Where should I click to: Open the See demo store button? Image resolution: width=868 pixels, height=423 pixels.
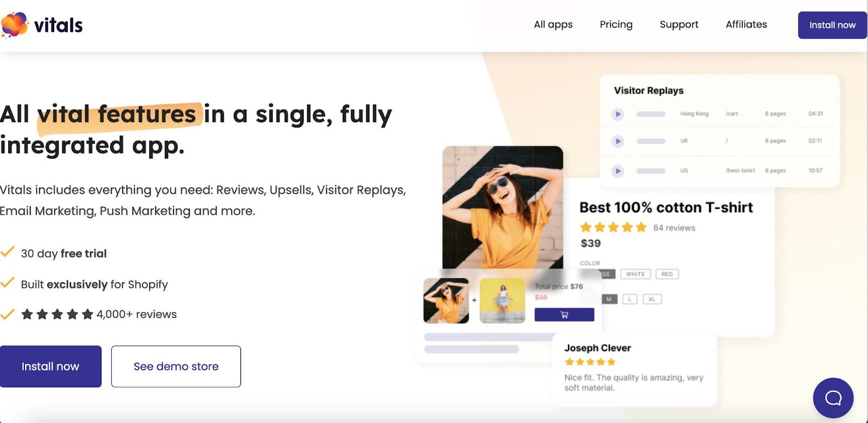pyautogui.click(x=176, y=367)
